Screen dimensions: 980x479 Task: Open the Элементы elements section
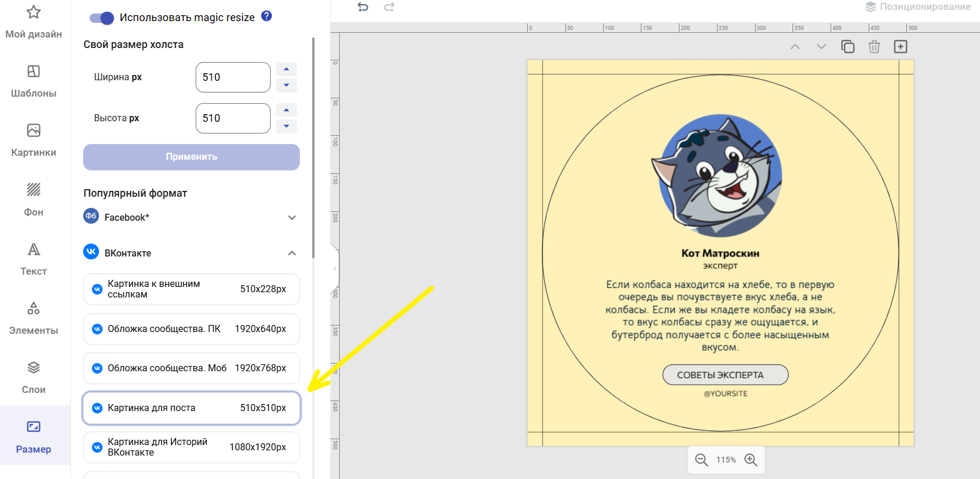(33, 318)
